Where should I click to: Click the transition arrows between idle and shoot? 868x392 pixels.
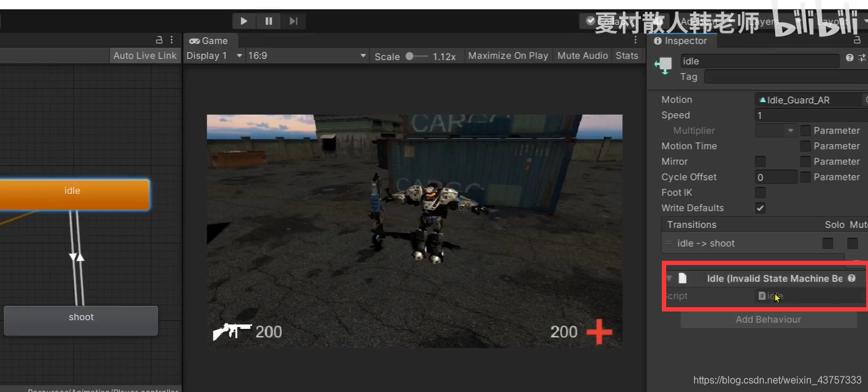tap(76, 257)
